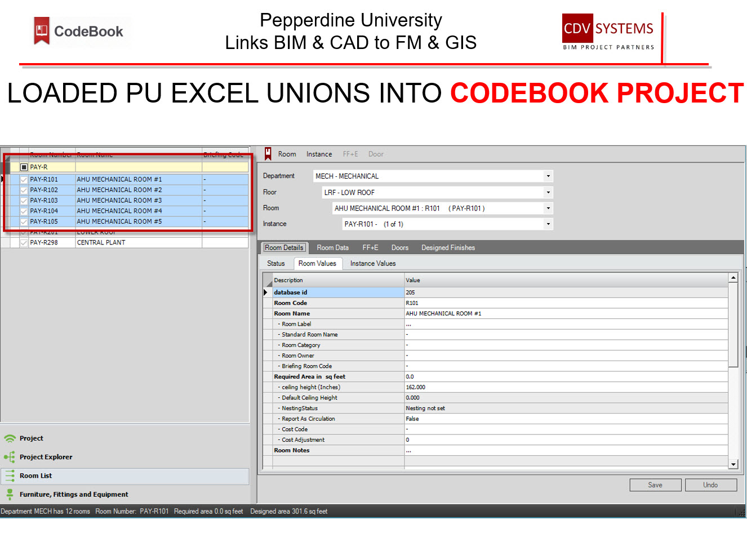This screenshot has width=747, height=560.
Task: Toggle checkbox for PAY-R101 row
Action: 24,179
